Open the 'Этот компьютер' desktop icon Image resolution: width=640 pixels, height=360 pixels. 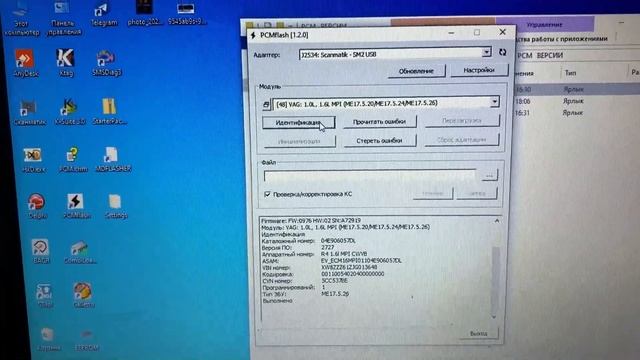[21, 18]
